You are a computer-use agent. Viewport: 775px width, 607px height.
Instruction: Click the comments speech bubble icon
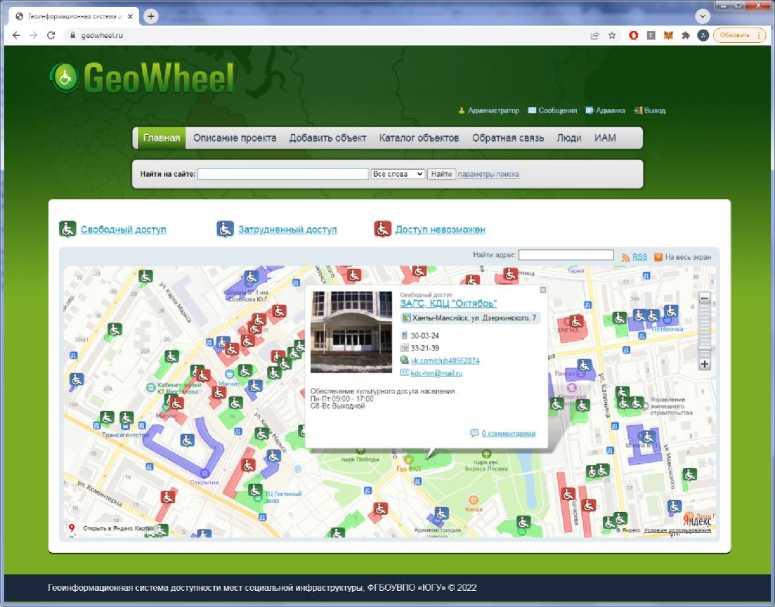click(x=474, y=433)
